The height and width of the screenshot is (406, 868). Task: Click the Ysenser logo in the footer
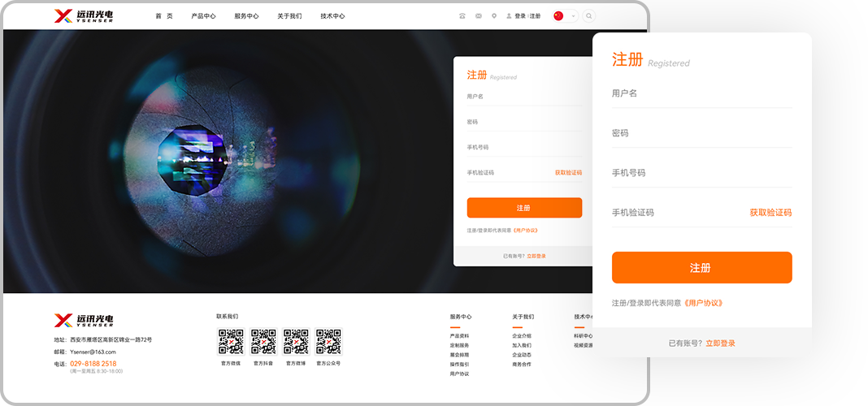click(84, 320)
